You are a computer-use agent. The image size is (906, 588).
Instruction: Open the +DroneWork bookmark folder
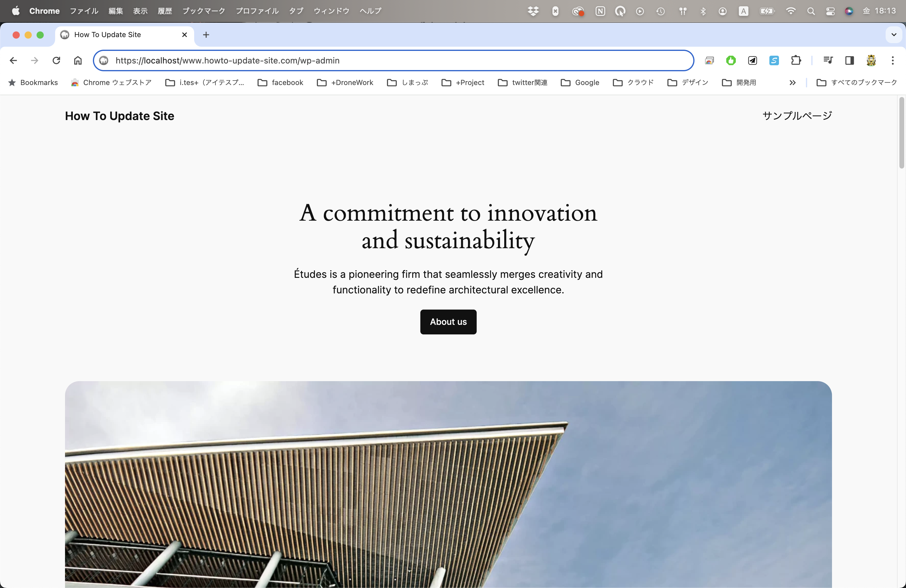coord(345,83)
